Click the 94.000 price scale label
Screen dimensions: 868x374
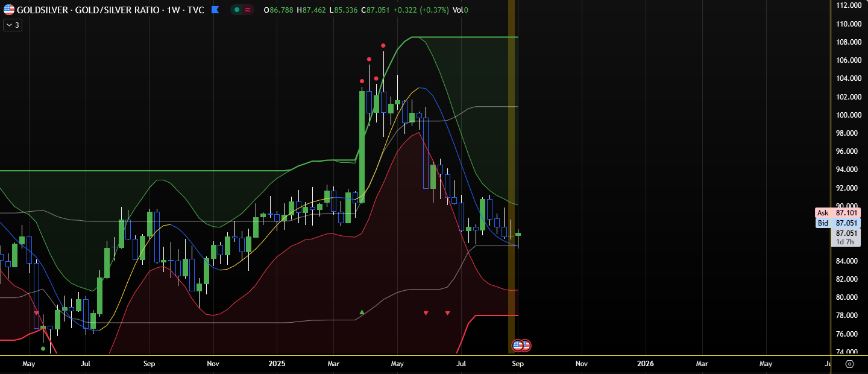click(848, 170)
